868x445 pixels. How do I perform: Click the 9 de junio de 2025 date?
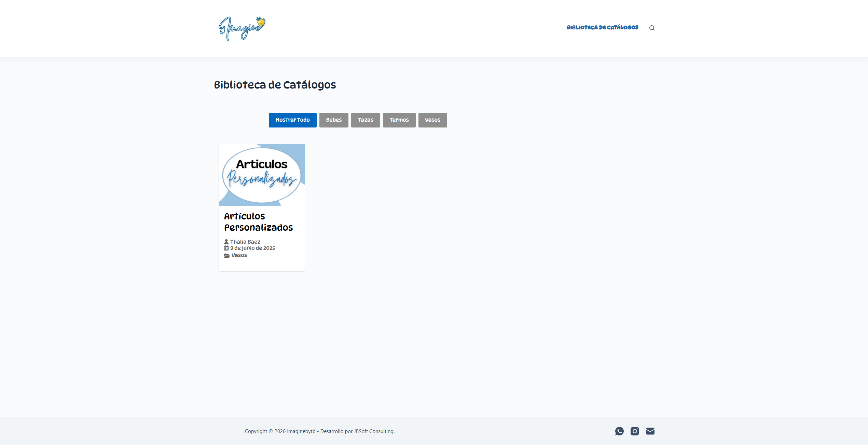(252, 248)
